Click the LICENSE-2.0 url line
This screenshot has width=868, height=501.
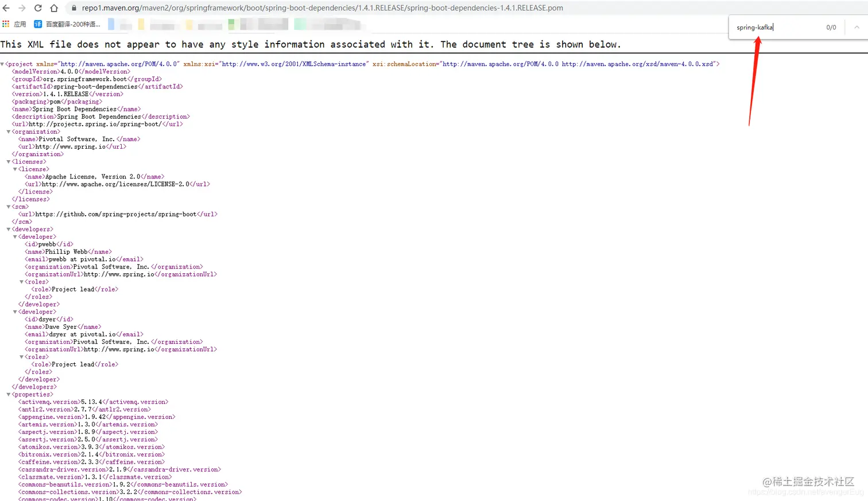pos(117,184)
